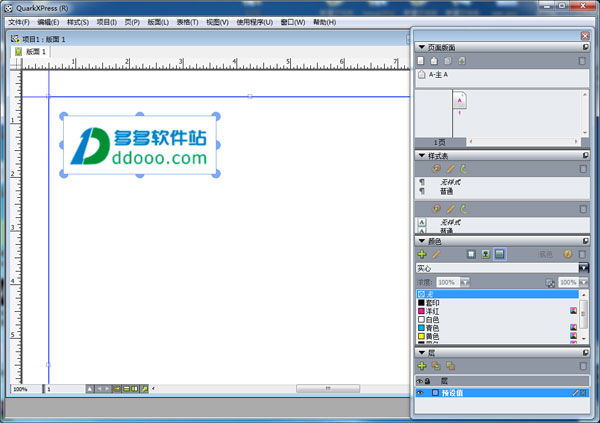Open the 帮助(H) menu
This screenshot has height=423, width=600.
(x=324, y=22)
